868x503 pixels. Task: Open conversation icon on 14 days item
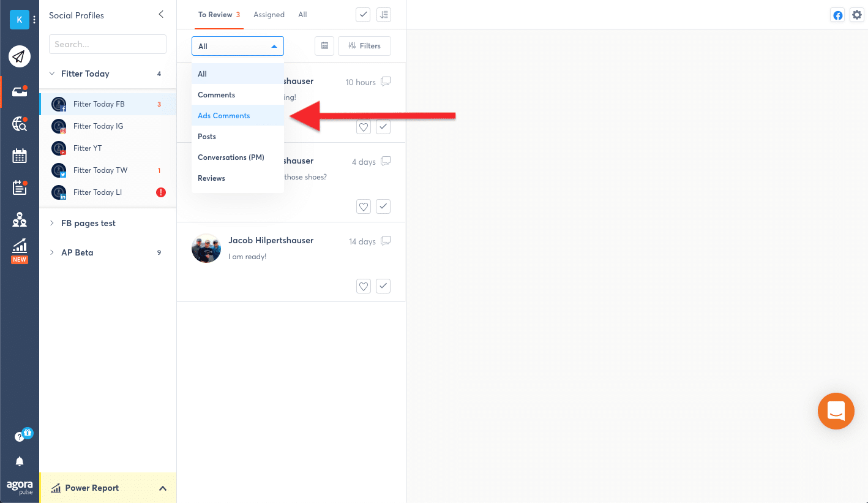pyautogui.click(x=386, y=241)
